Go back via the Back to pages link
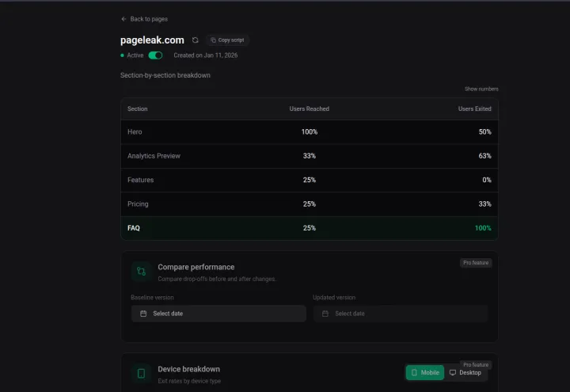The image size is (570, 392). click(144, 19)
